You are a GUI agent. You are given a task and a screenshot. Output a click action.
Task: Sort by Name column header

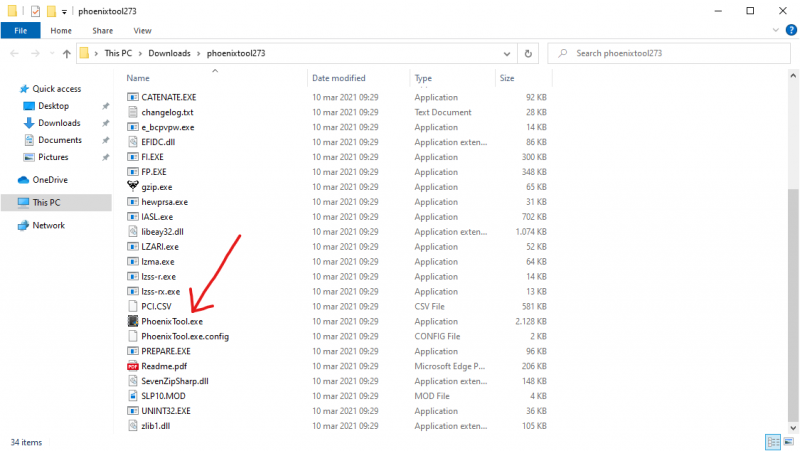click(x=214, y=78)
